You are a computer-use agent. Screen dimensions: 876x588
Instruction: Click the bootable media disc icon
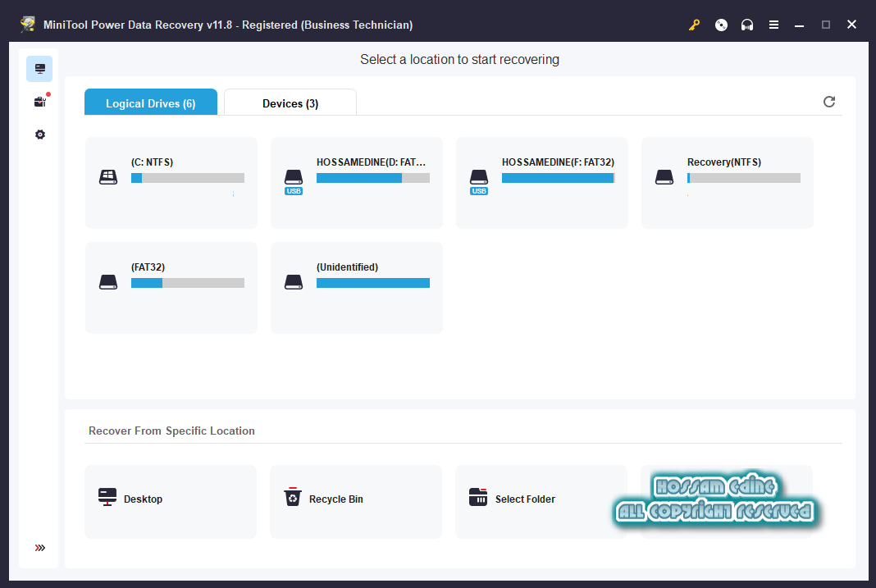pyautogui.click(x=721, y=25)
